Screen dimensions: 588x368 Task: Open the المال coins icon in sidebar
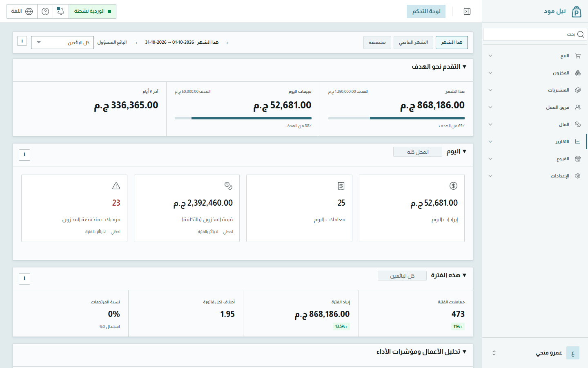click(578, 124)
